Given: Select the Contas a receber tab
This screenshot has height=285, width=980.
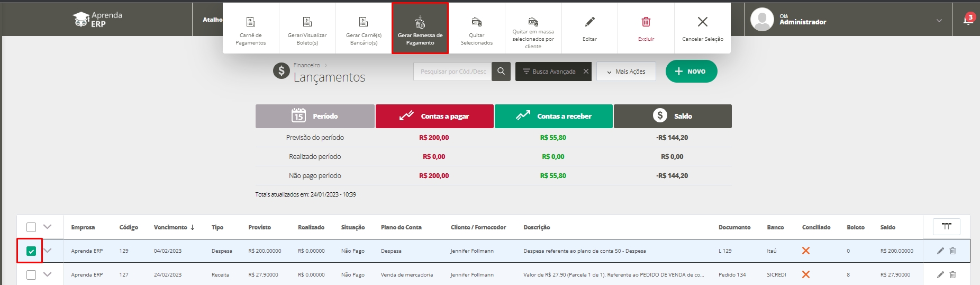Looking at the screenshot, I should click(x=553, y=116).
